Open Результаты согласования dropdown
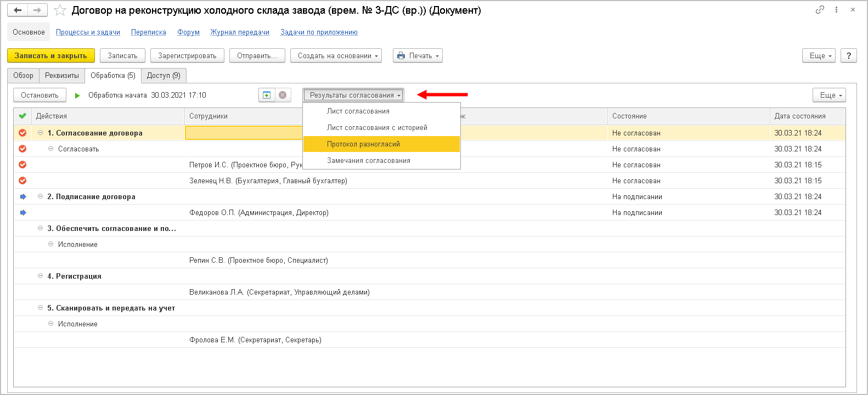 point(354,95)
